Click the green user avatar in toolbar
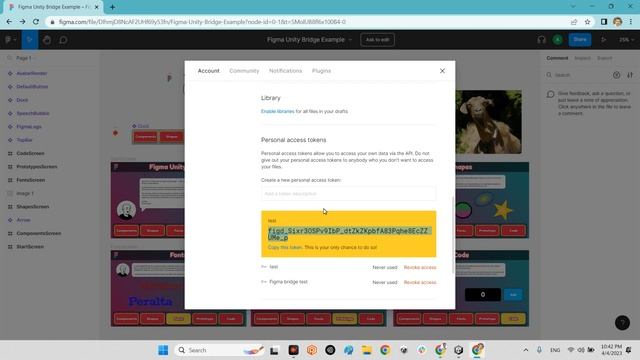This screenshot has height=360, width=640. click(x=558, y=40)
